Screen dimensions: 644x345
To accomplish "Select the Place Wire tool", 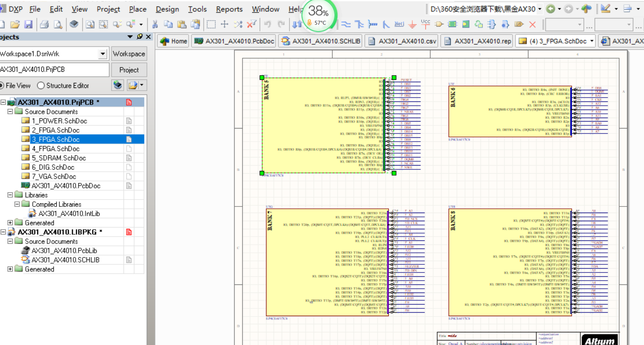I will point(346,25).
